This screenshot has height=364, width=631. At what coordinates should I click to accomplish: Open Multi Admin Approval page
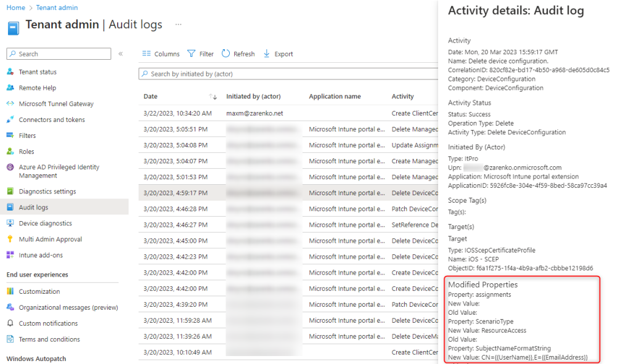tap(51, 239)
